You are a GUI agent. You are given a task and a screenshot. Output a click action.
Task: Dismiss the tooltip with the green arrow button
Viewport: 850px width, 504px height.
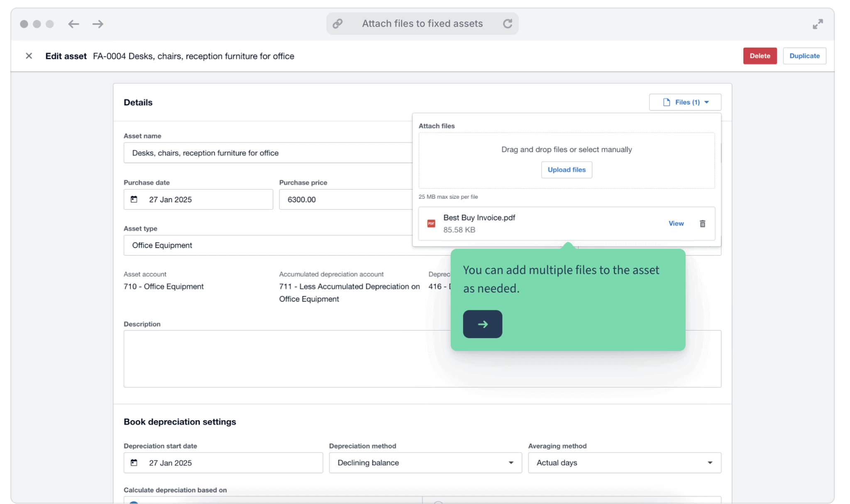(x=482, y=324)
